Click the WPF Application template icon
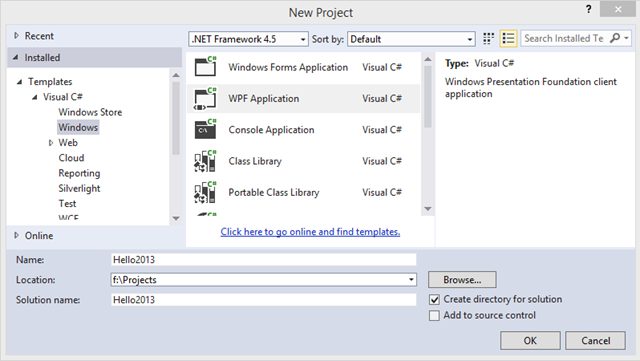The image size is (640, 361). pos(205,98)
